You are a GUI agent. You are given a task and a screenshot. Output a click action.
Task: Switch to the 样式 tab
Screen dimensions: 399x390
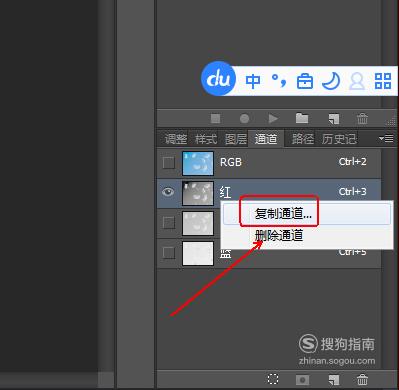click(x=206, y=139)
